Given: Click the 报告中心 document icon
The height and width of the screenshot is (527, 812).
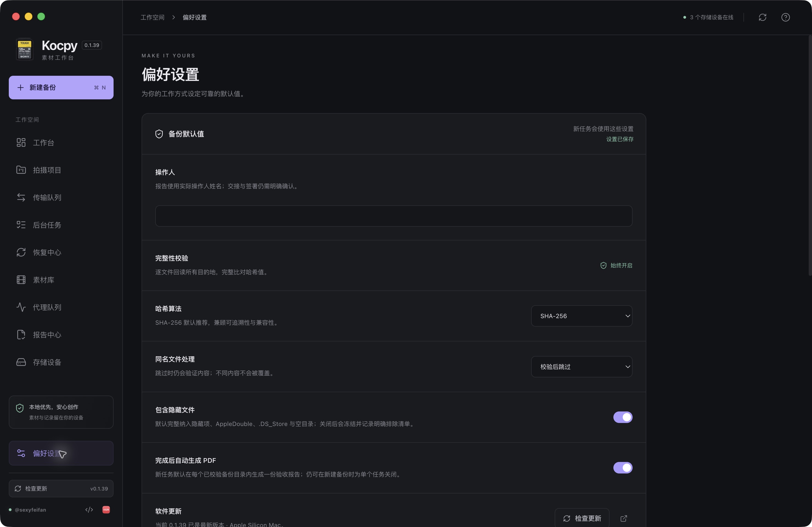Looking at the screenshot, I should 21,335.
